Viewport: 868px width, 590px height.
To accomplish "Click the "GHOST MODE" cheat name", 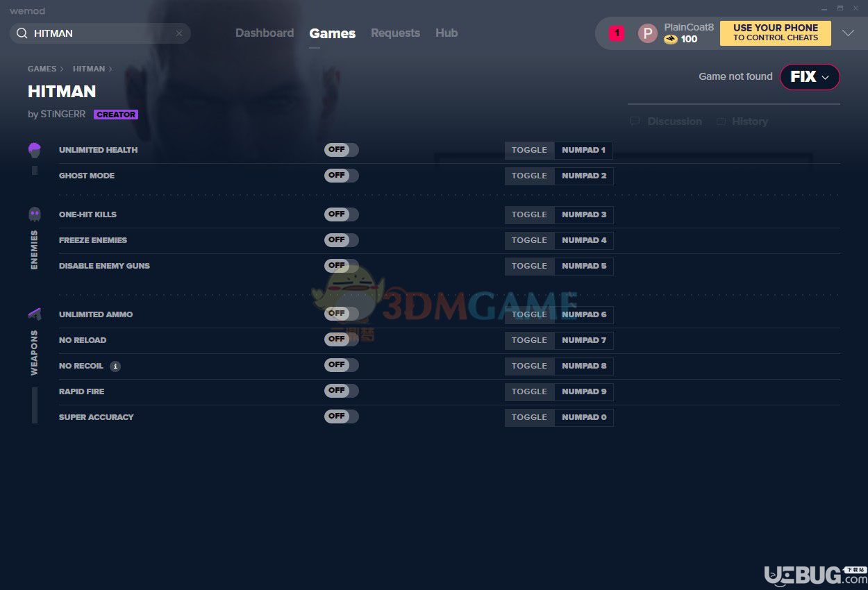I will tap(87, 176).
